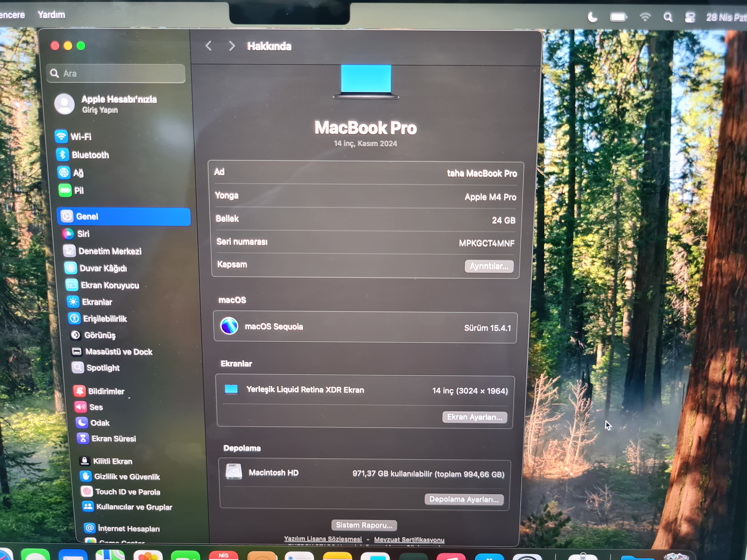Viewport: 747px width, 560px height.
Task: Open Control Center from menu bar
Action: (690, 17)
